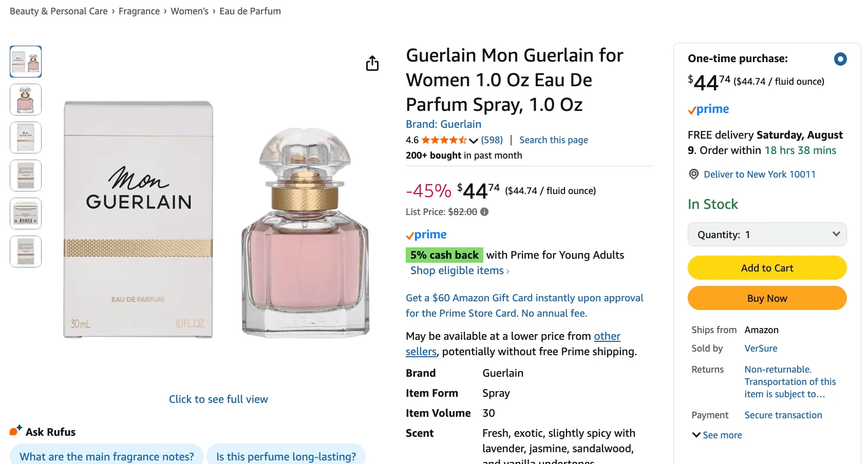Open the Quantity dropdown
This screenshot has height=464, width=868.
tap(767, 235)
